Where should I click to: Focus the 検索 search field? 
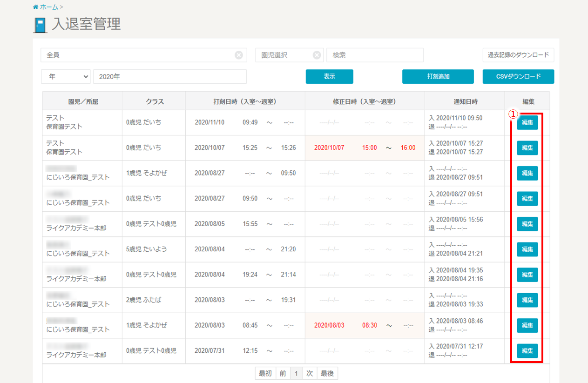point(375,55)
